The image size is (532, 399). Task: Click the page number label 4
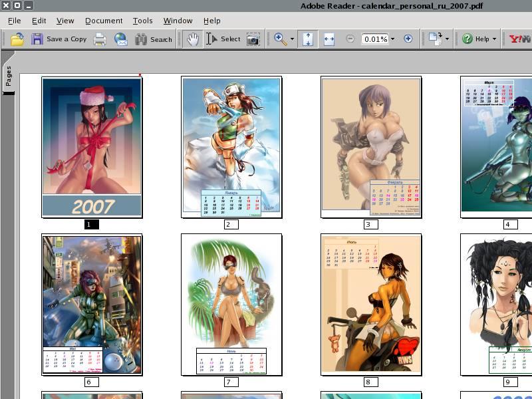click(x=511, y=224)
